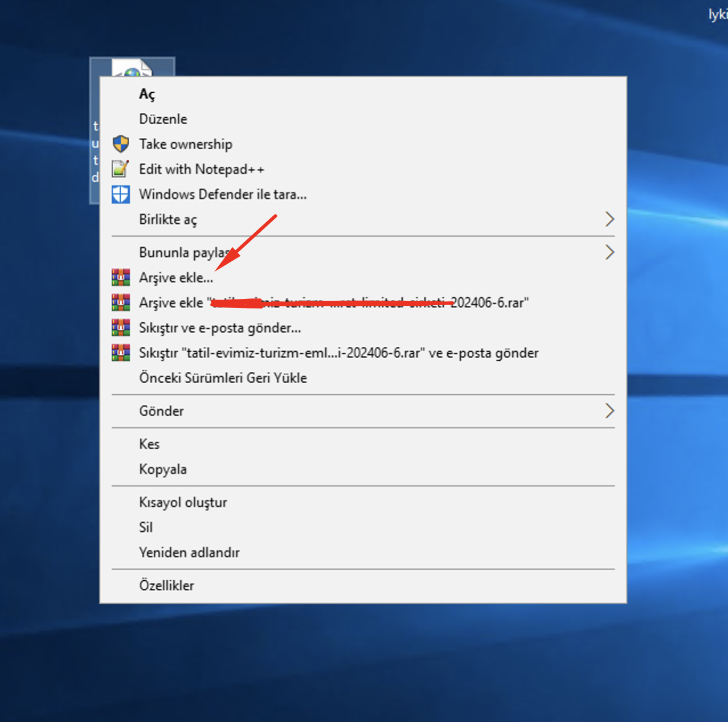Choose "Aç" to open the file

click(147, 94)
